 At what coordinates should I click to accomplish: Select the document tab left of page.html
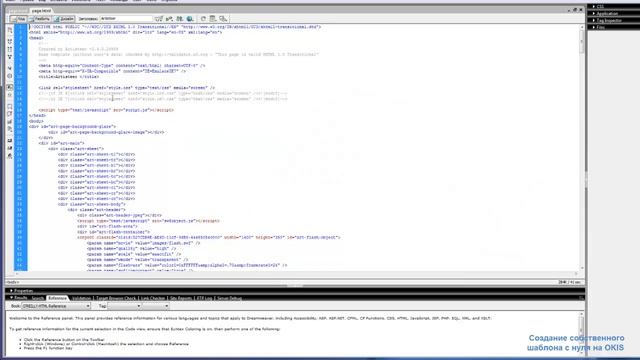tap(18, 11)
